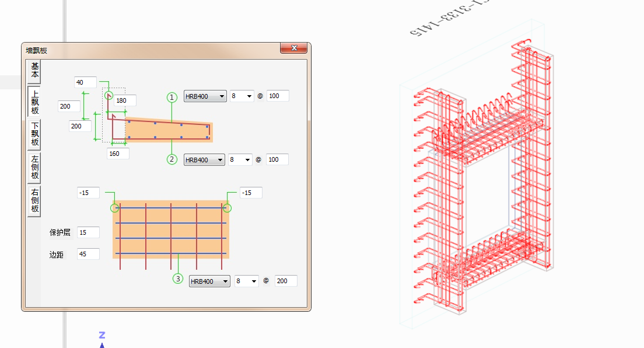This screenshot has width=644, height=348.
Task: Edit spacing field 100 for bar 2
Action: point(277,159)
